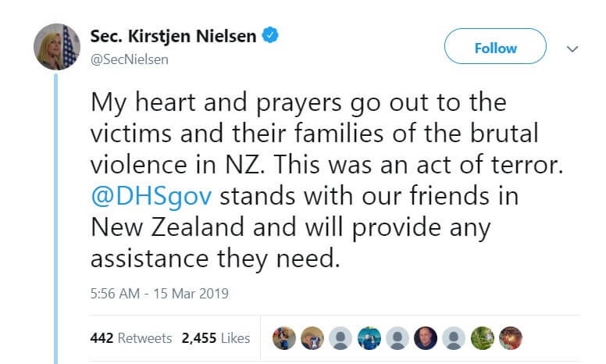Select the third liker avatar, a gray default
The width and height of the screenshot is (606, 364).
[x=340, y=337]
